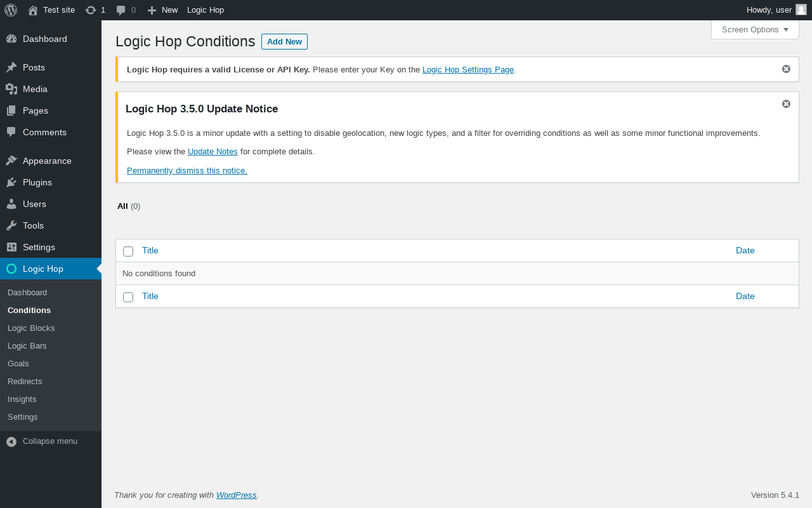The image size is (812, 508).
Task: Expand Screen Options panel
Action: coord(755,30)
